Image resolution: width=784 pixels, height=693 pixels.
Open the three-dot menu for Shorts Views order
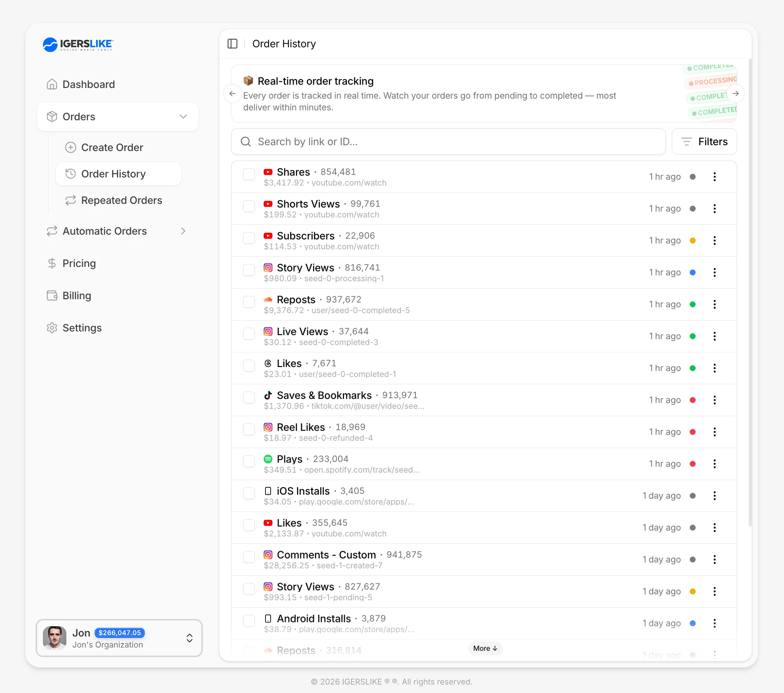(714, 209)
